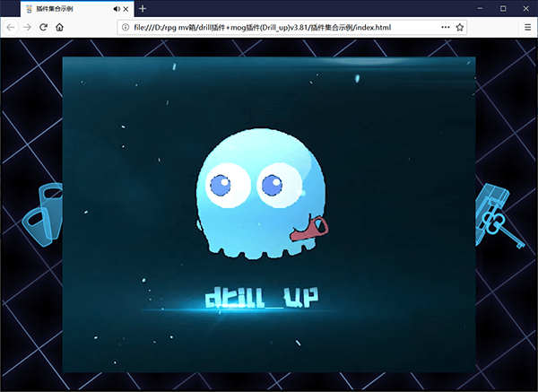Image resolution: width=538 pixels, height=392 pixels.
Task: Click the blue ghost mascot
Action: click(x=262, y=195)
